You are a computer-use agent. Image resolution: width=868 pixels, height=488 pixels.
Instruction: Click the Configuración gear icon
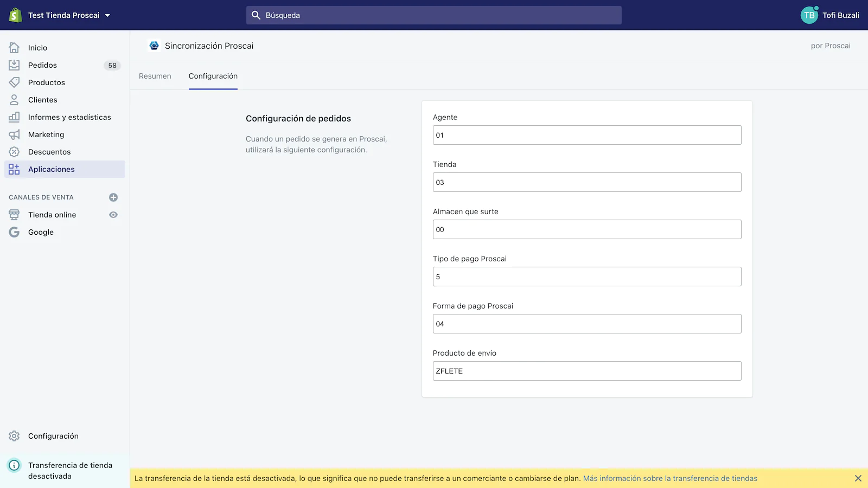tap(14, 436)
